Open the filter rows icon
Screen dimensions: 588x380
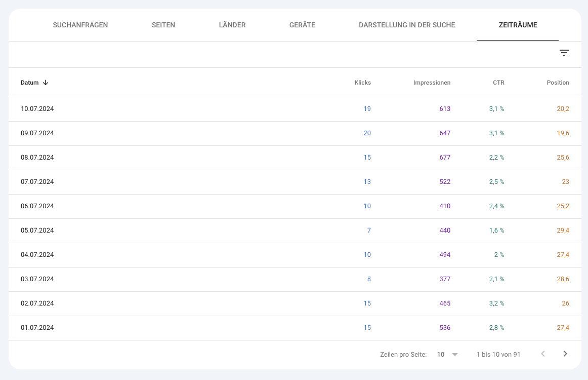tap(564, 53)
